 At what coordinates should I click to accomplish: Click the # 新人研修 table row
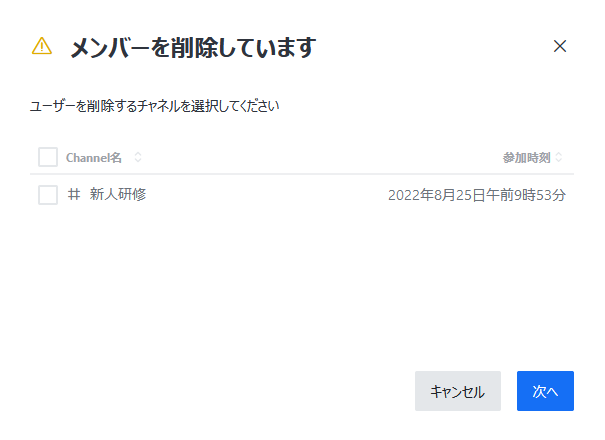302,195
